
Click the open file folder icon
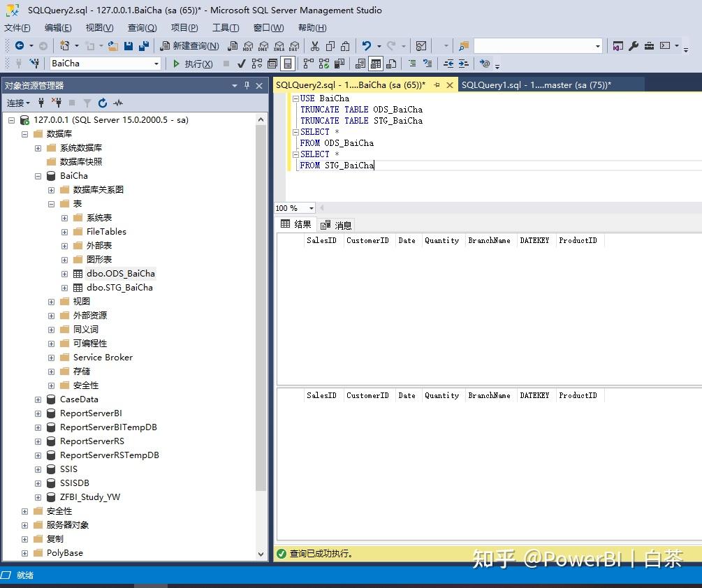113,45
